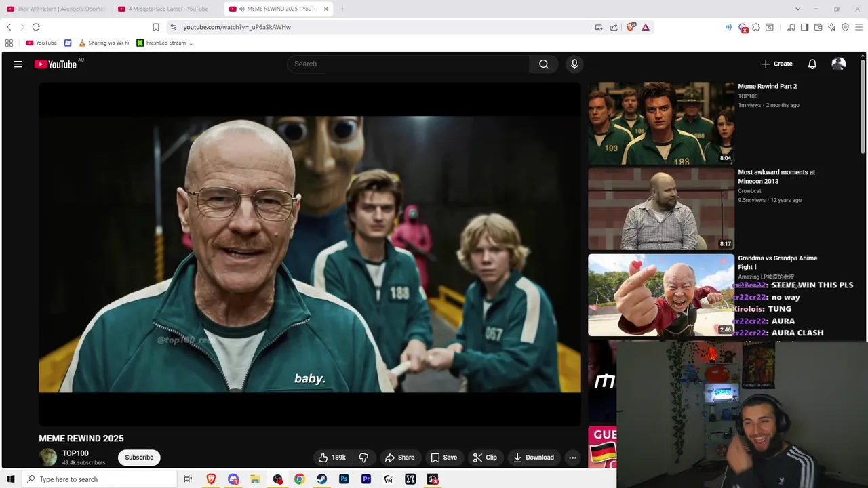The height and width of the screenshot is (488, 868).
Task: Open the YouTube hamburger guide menu
Action: [x=18, y=64]
